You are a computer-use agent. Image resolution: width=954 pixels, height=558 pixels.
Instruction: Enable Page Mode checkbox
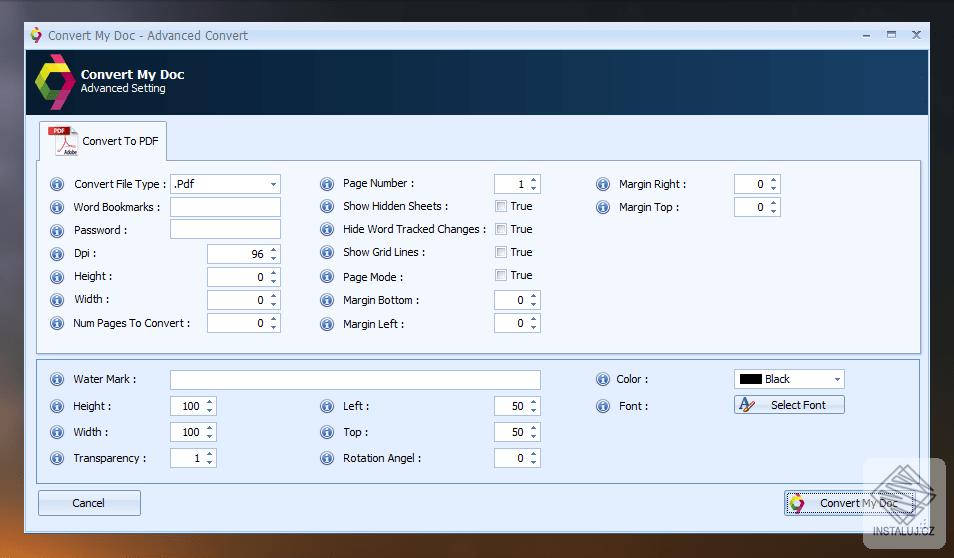click(501, 276)
